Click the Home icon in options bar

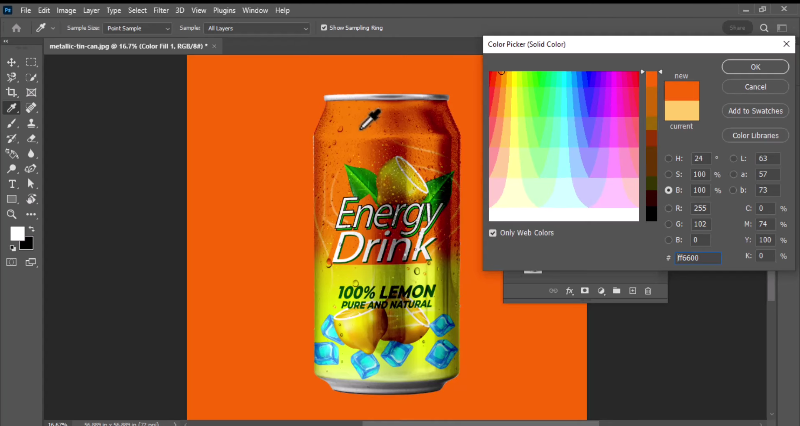(16, 28)
